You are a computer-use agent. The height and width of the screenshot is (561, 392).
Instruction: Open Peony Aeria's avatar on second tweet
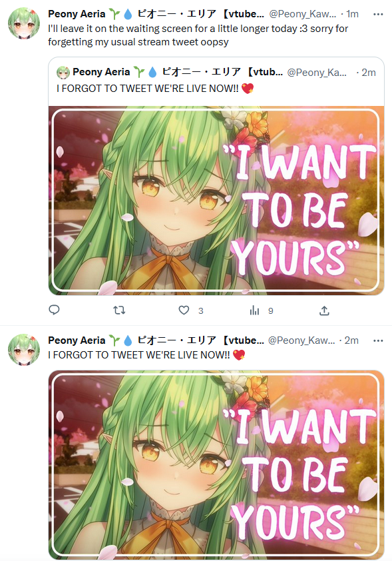(x=24, y=350)
